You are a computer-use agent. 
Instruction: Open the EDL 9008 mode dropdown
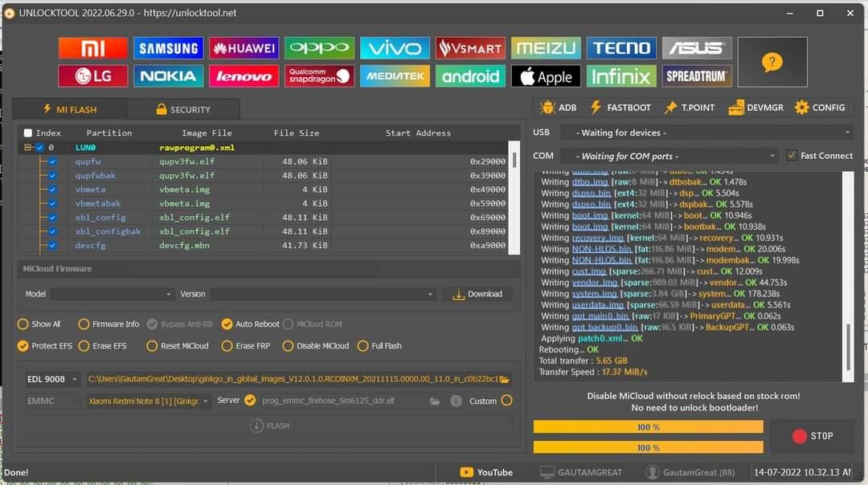tap(52, 379)
